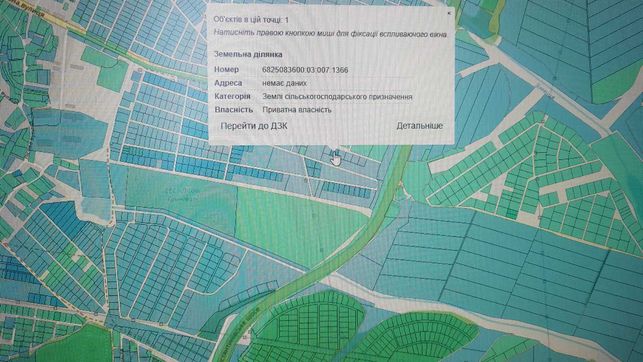Click the 'Об'єктів в цій точці: 1' line
Viewport: 643px width, 362px height.
(251, 20)
